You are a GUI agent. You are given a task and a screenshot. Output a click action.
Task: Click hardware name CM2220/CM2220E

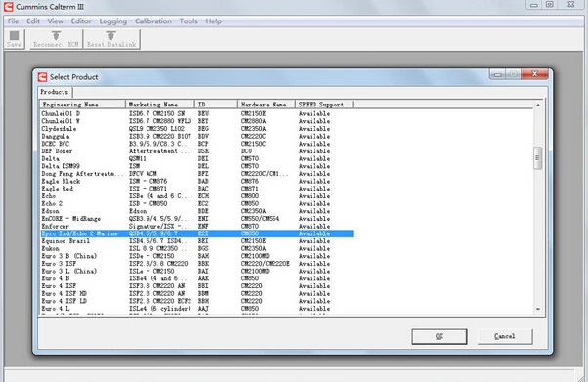coord(266,264)
